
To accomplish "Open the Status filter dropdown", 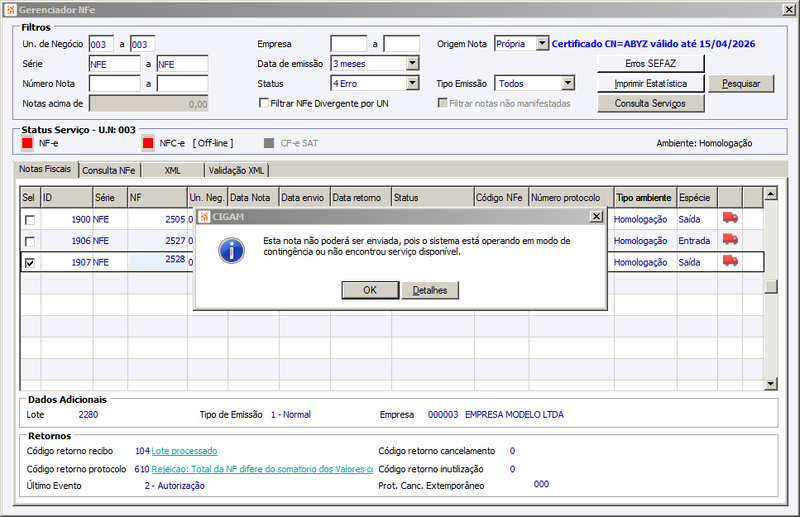I will [413, 83].
